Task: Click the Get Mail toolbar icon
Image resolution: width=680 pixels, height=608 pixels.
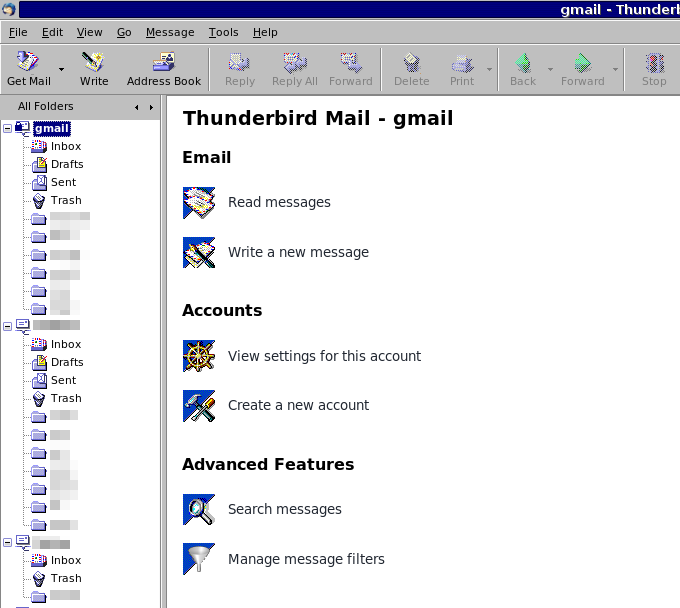Action: pos(28,62)
